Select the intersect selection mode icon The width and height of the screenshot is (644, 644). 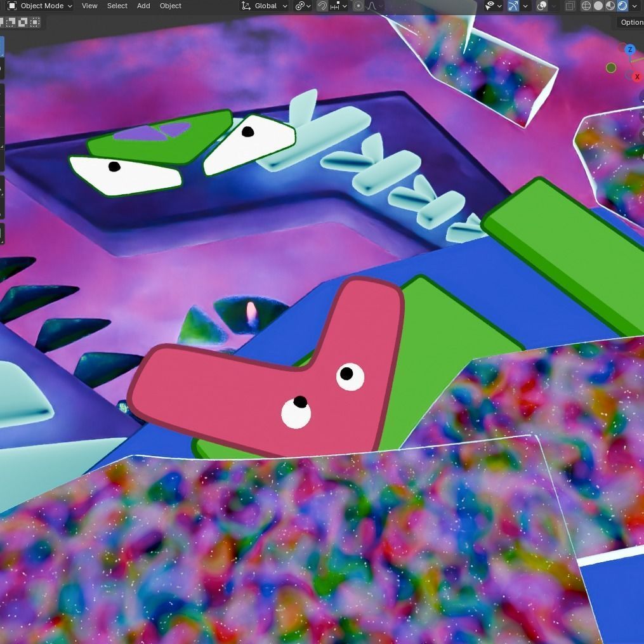coord(35,22)
